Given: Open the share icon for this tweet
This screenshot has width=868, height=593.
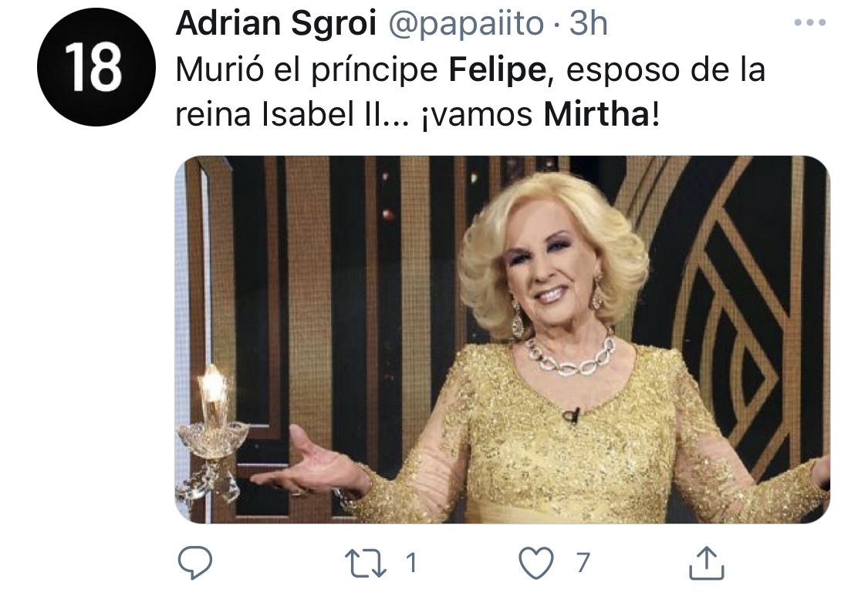Looking at the screenshot, I should click(x=706, y=563).
